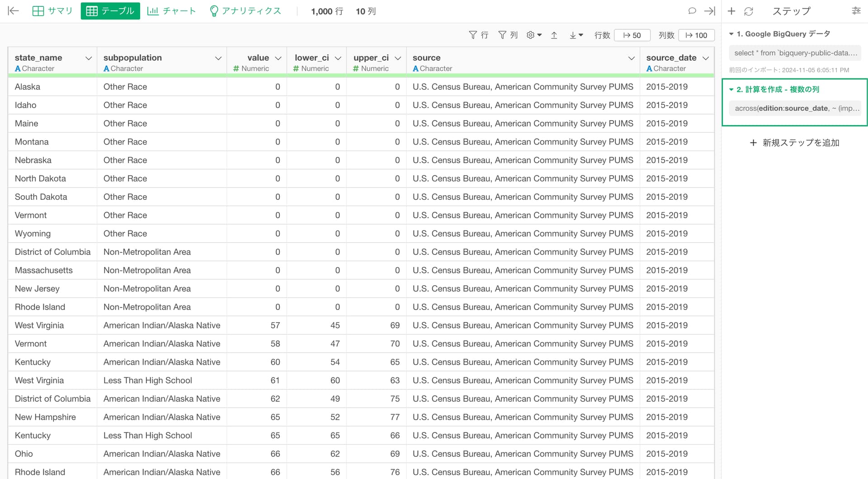Open the across(edition:source_date expression box
Image resolution: width=868 pixels, height=479 pixels.
(795, 108)
